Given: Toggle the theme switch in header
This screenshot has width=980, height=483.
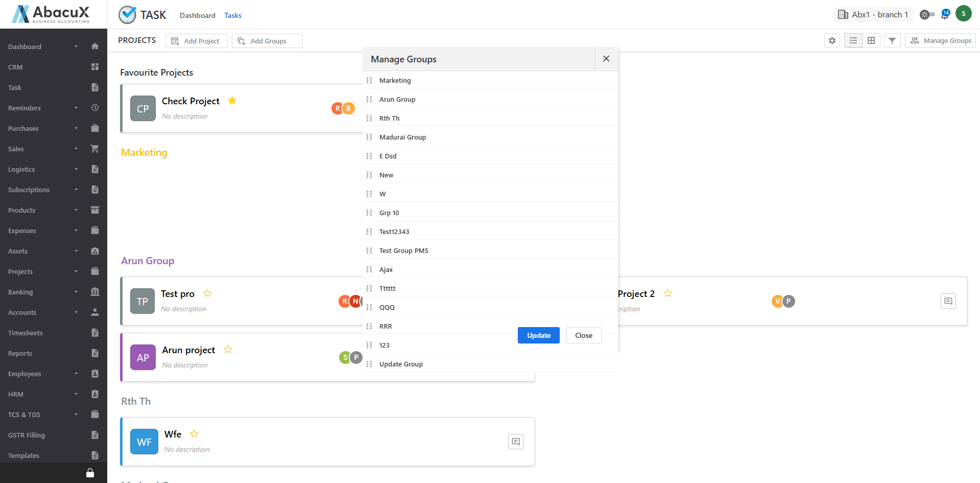Looking at the screenshot, I should 927,15.
